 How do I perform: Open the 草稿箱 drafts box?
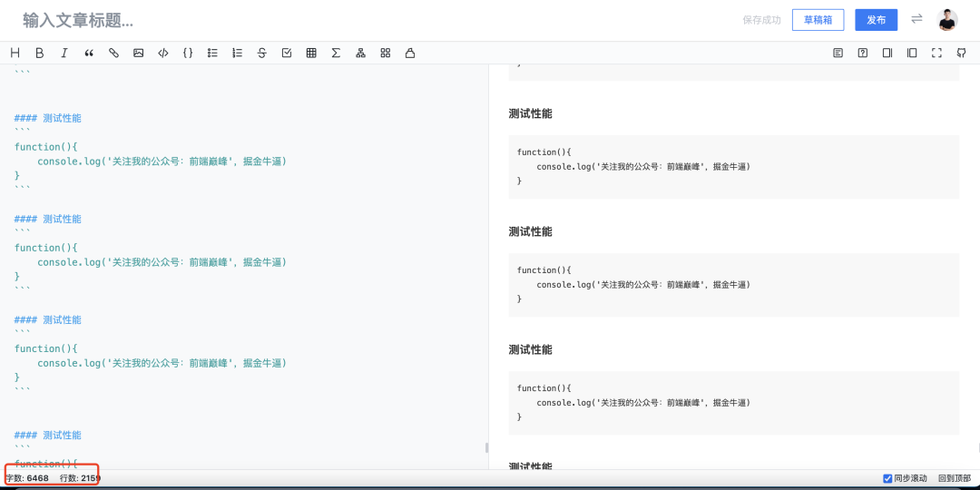point(818,20)
